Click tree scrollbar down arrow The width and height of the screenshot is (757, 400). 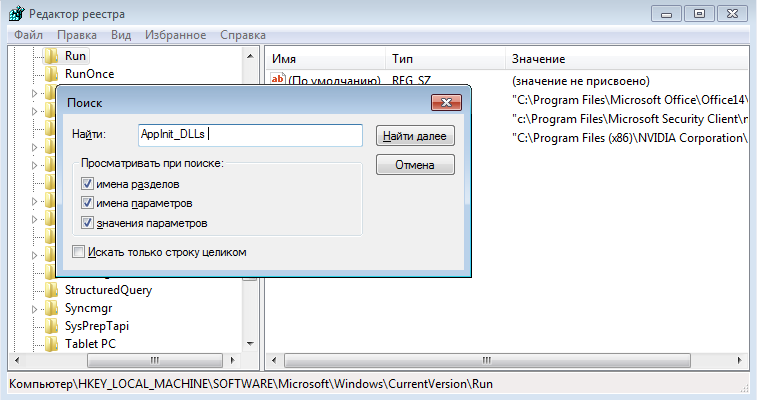pyautogui.click(x=250, y=344)
